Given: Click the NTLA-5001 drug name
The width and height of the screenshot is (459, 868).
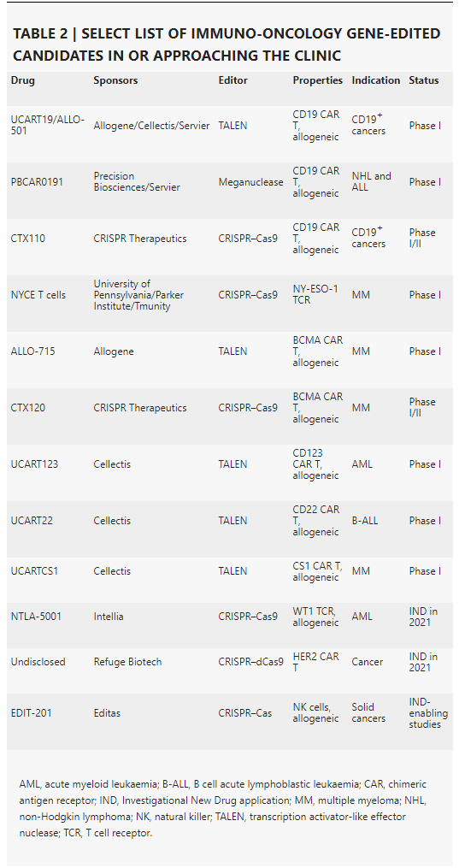Looking at the screenshot, I should [x=36, y=617].
